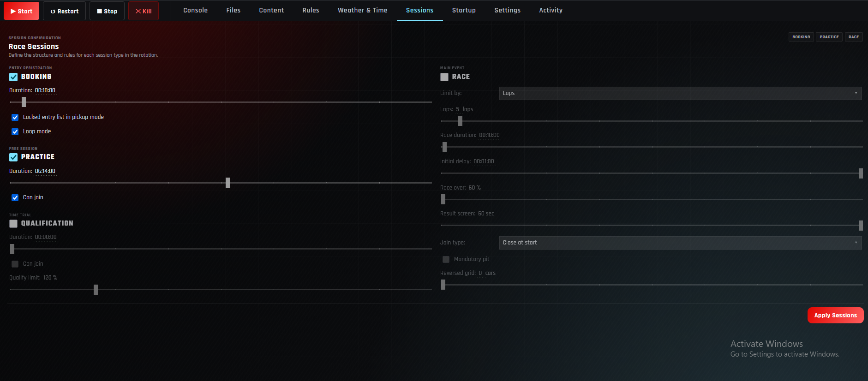Edit the Laps count value 5

pos(458,109)
